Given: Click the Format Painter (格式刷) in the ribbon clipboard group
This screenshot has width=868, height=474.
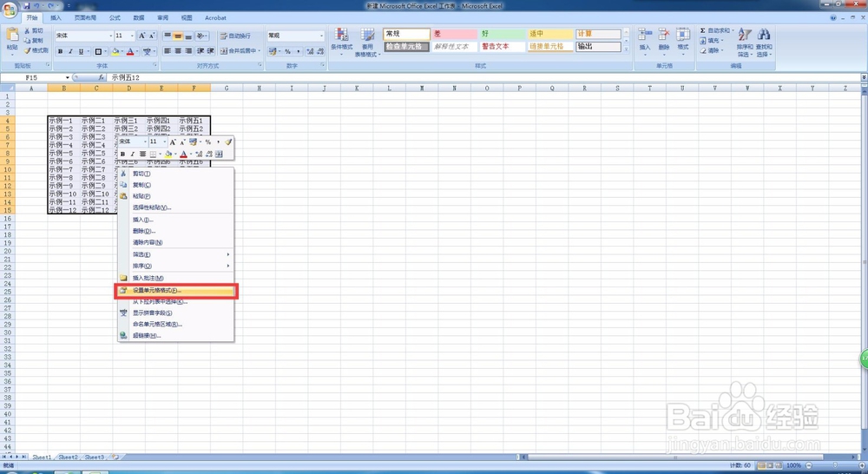Looking at the screenshot, I should pyautogui.click(x=36, y=50).
